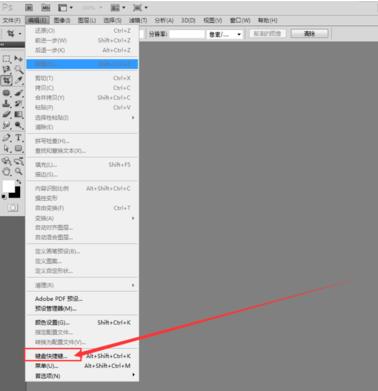Select the Lasso tool
This screenshot has width=378, height=391.
pos(6,69)
